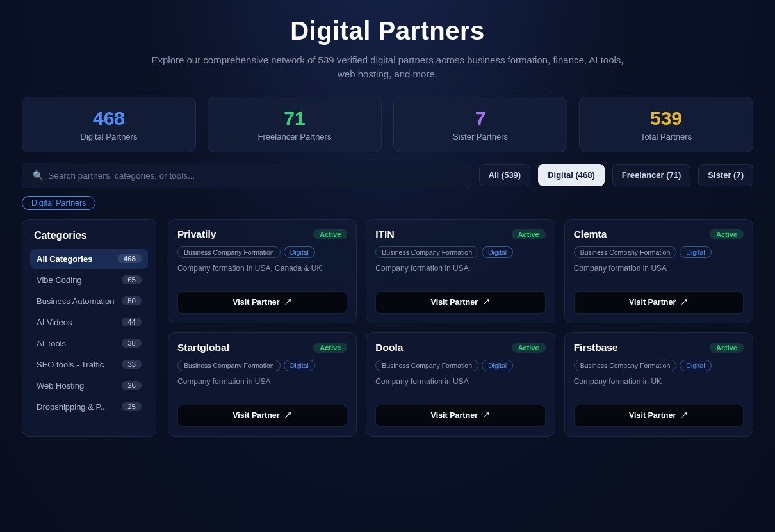Choose Business Automation category
The height and width of the screenshot is (532, 775).
[89, 301]
